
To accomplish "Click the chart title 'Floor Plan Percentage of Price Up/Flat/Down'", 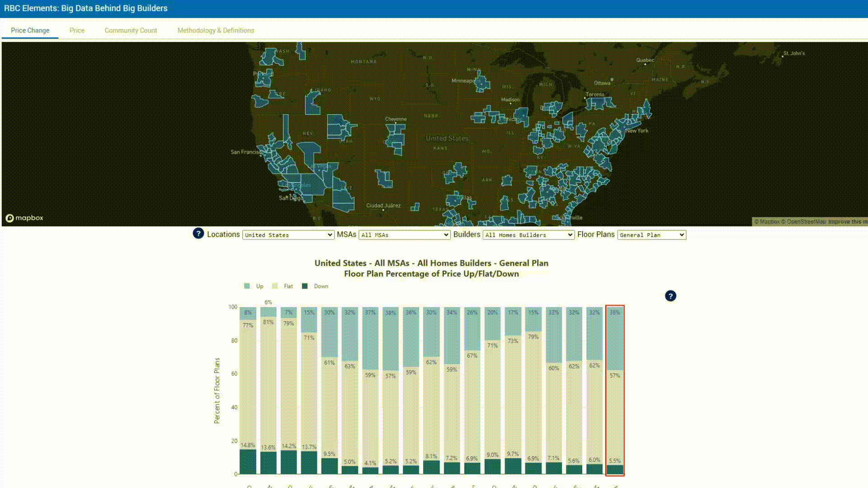I will pos(431,274).
